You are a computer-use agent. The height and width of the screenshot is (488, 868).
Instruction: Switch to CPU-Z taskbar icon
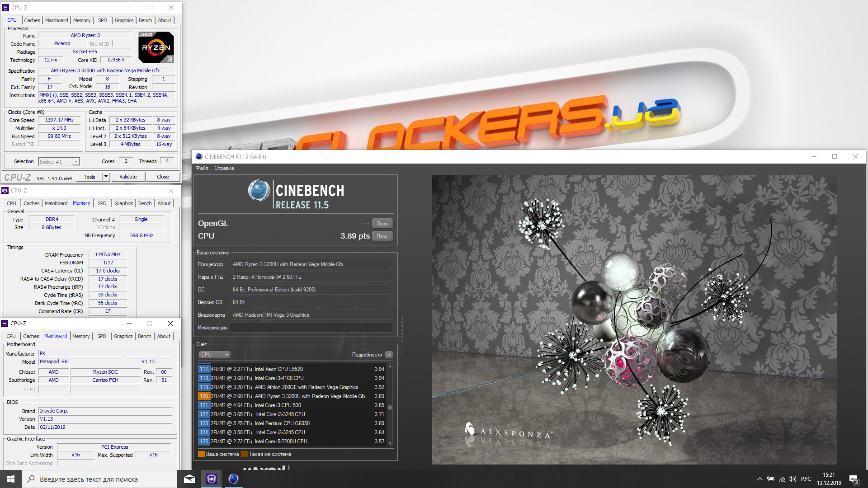(211, 479)
